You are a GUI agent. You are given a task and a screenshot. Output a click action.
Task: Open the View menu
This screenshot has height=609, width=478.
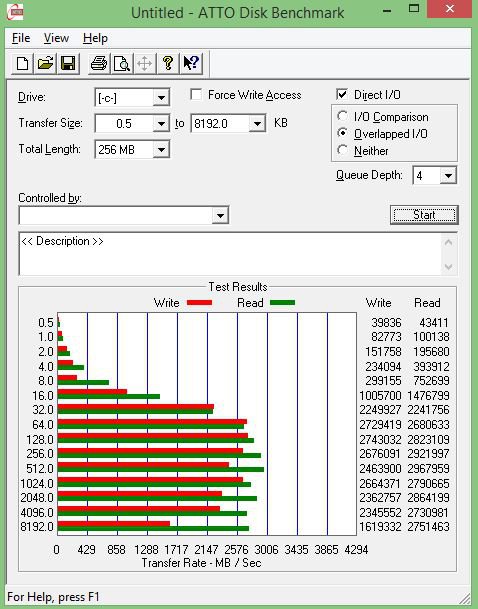tap(56, 38)
